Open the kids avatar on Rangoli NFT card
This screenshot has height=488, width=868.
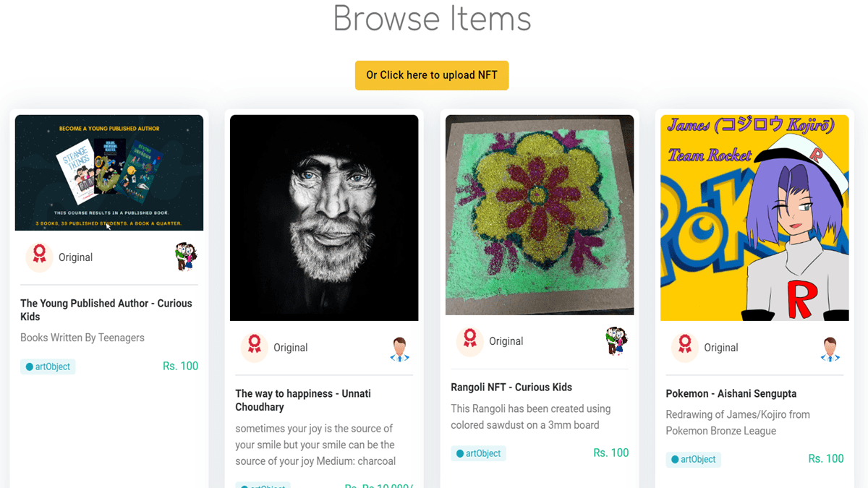click(x=616, y=341)
